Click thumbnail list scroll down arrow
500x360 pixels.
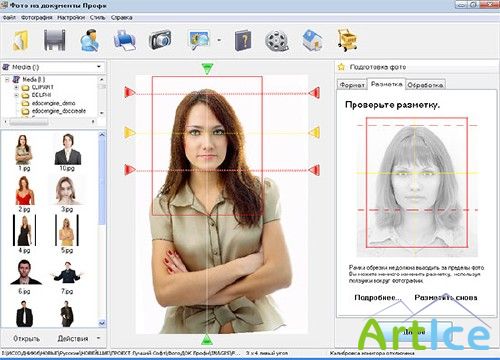pos(102,323)
